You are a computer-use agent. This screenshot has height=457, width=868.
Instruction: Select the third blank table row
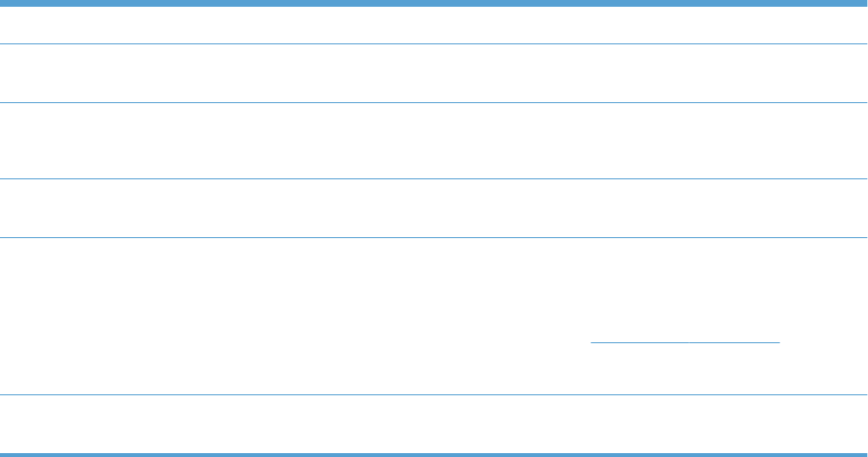point(434,141)
